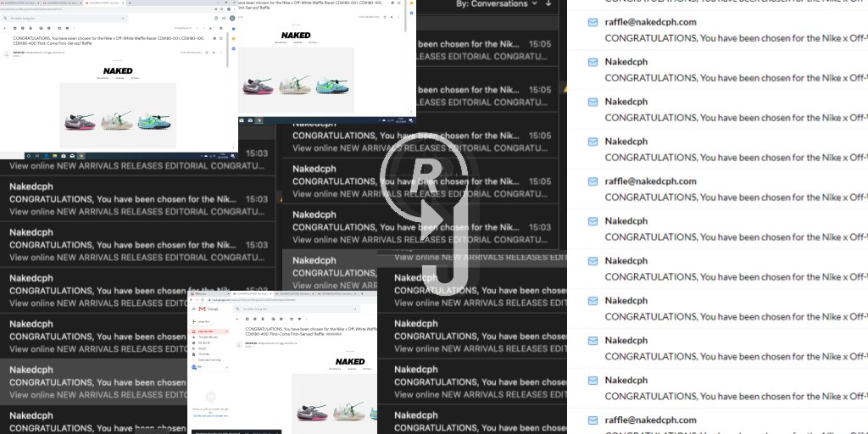Click Reply arrow in top-middle Gmail window
Viewport: 868px width, 434px height.
coord(392,17)
